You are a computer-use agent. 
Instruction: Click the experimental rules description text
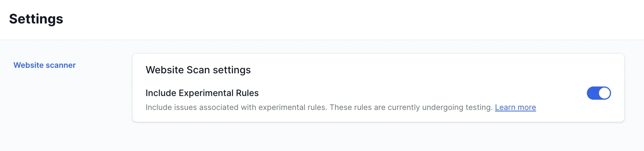tap(319, 107)
